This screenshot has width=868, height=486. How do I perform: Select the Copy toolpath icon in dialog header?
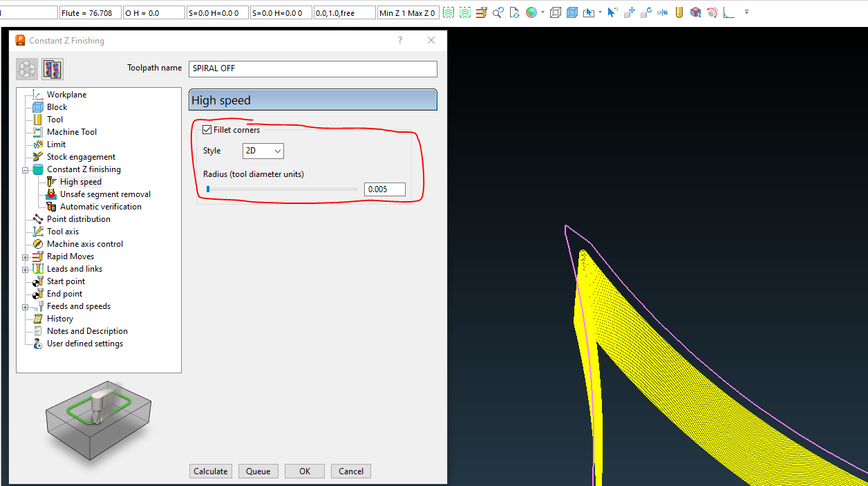(x=52, y=69)
